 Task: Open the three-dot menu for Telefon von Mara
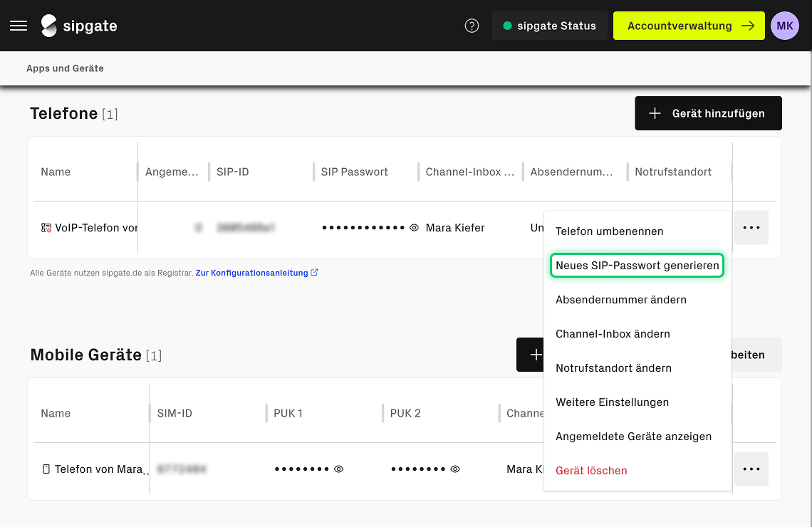(x=751, y=469)
